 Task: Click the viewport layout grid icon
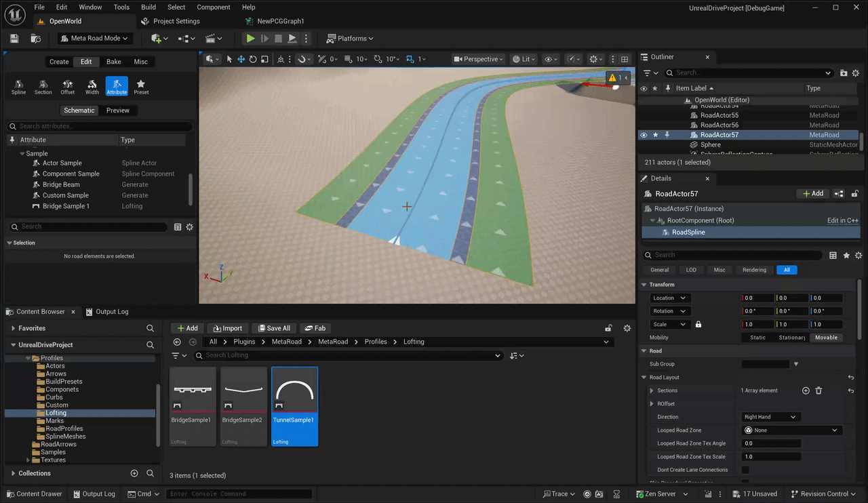point(625,59)
